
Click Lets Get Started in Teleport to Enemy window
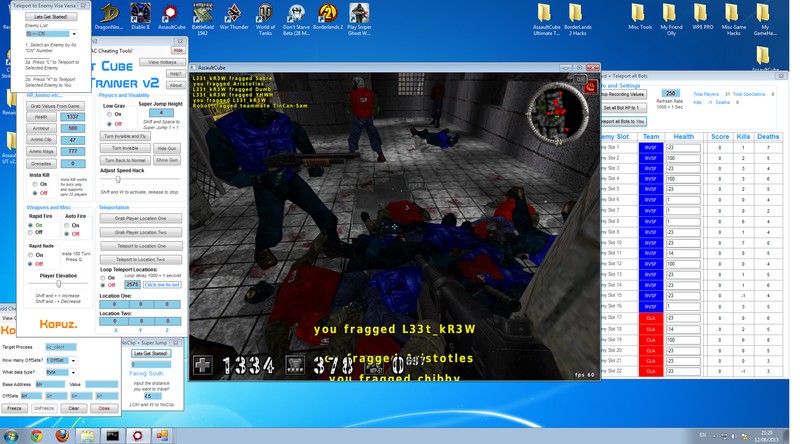coord(51,17)
